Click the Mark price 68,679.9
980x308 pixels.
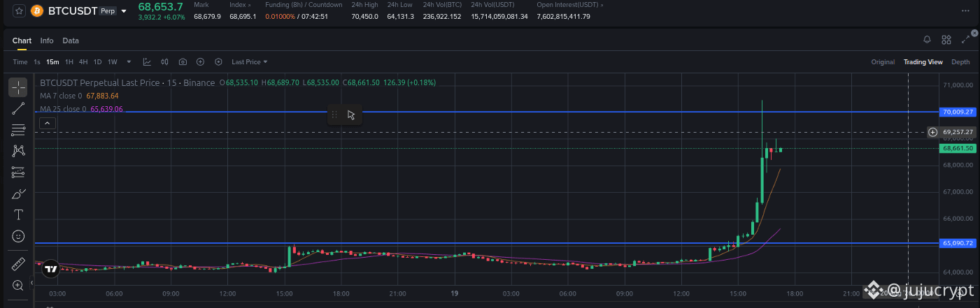click(x=207, y=16)
